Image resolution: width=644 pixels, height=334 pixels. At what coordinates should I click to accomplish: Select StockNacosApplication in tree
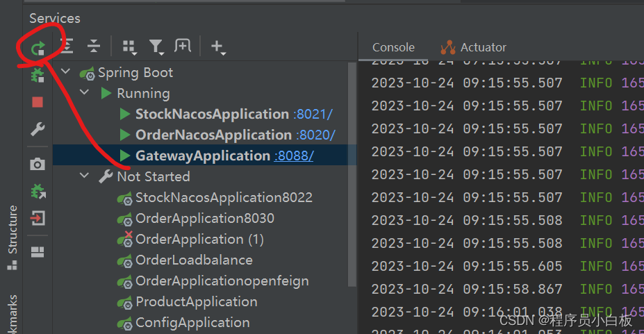(212, 114)
